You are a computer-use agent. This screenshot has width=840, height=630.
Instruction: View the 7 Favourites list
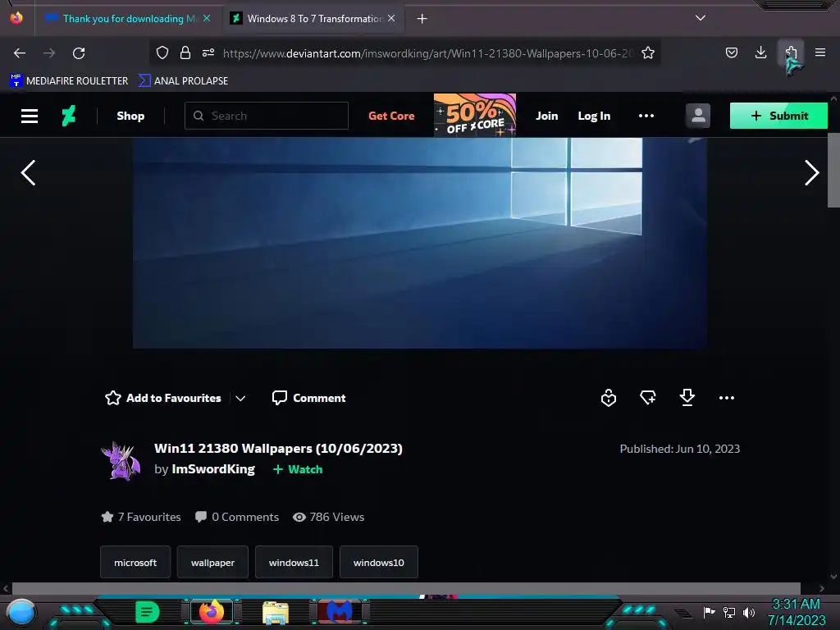tap(141, 517)
